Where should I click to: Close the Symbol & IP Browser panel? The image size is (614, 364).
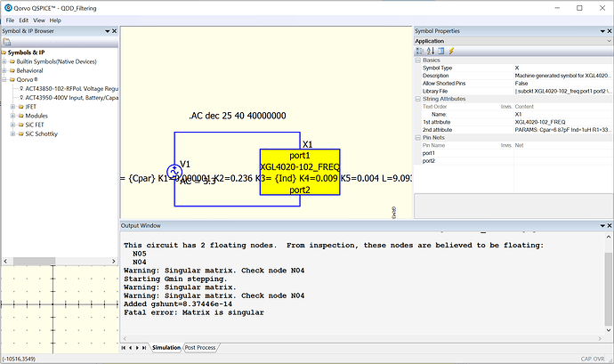click(114, 31)
